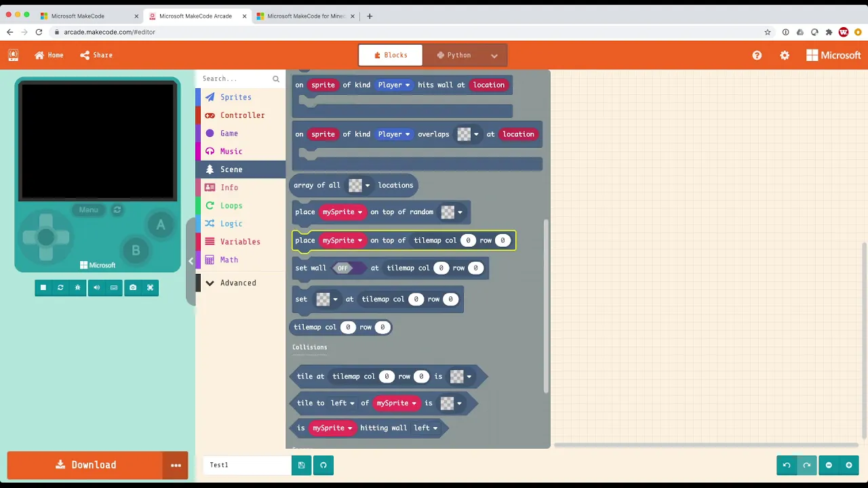Choose tile image in place on random block
This screenshot has width=868, height=488.
pyautogui.click(x=452, y=212)
